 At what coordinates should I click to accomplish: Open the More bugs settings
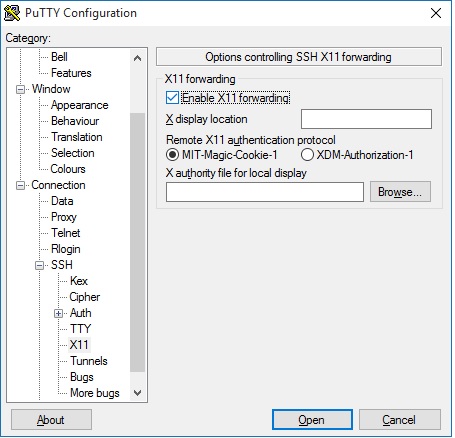95,393
